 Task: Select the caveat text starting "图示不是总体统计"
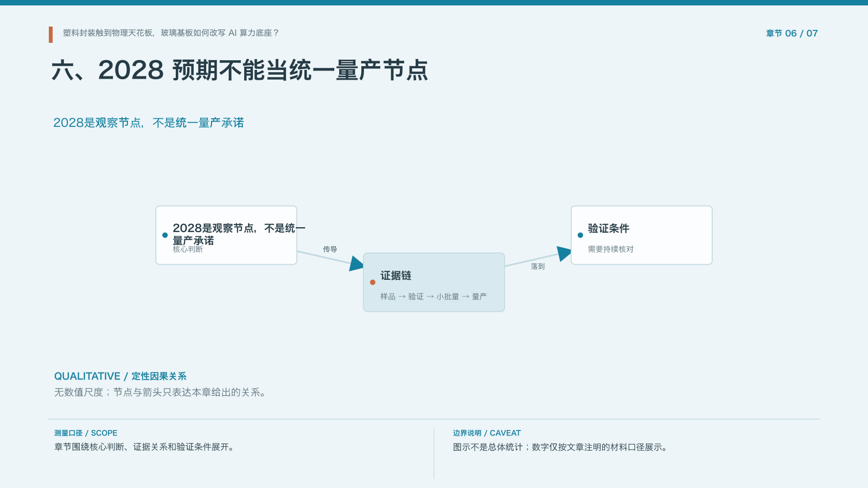[561, 447]
